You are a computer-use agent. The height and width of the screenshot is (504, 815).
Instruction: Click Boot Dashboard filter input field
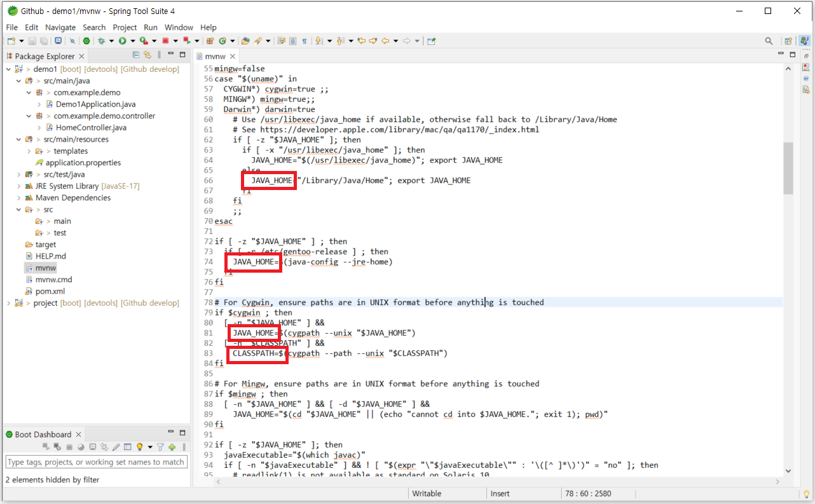pos(96,462)
